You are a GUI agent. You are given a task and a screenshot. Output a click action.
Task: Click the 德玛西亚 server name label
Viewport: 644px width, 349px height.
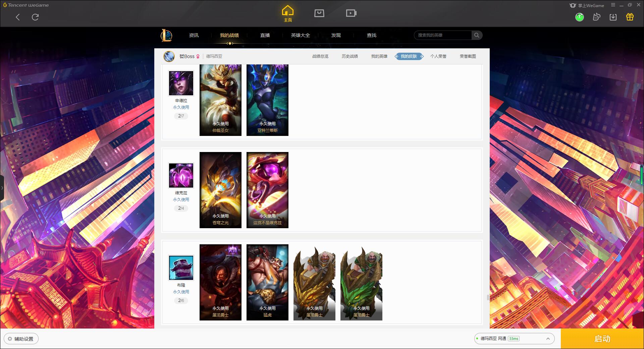click(214, 56)
